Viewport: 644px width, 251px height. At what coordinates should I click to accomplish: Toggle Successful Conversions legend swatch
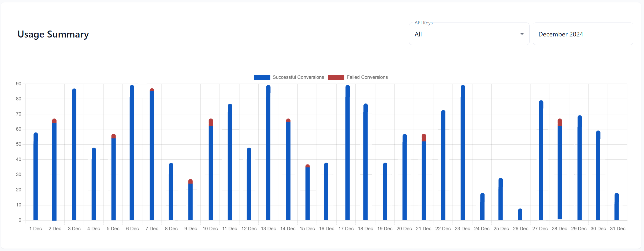click(262, 77)
